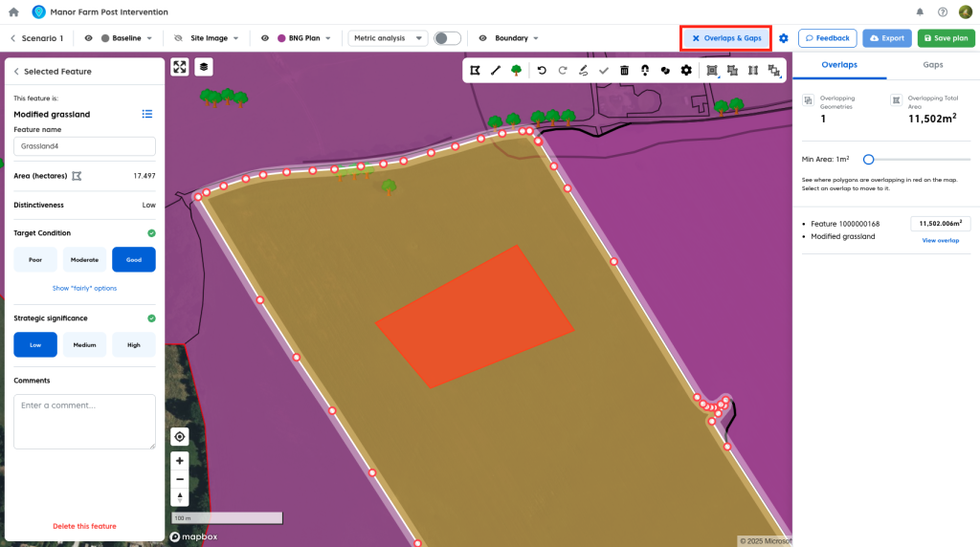Screen dimensions: 980x547
Task: Click the locate-me crosshair button on map
Action: pos(180,436)
